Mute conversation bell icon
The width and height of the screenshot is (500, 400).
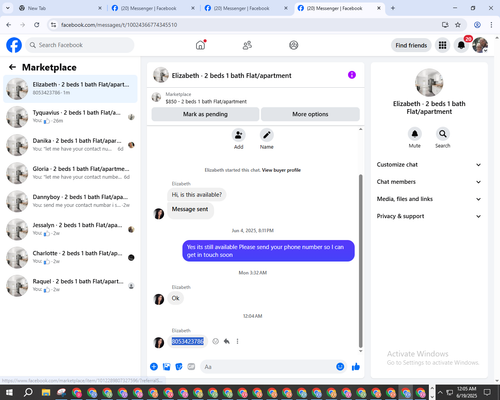click(415, 134)
